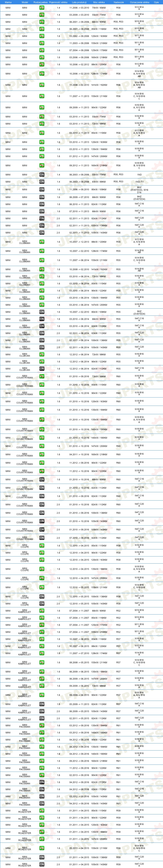Select the Pojemność silnika column header
Screen dimensions: 163x868
pyautogui.click(x=58, y=2)
